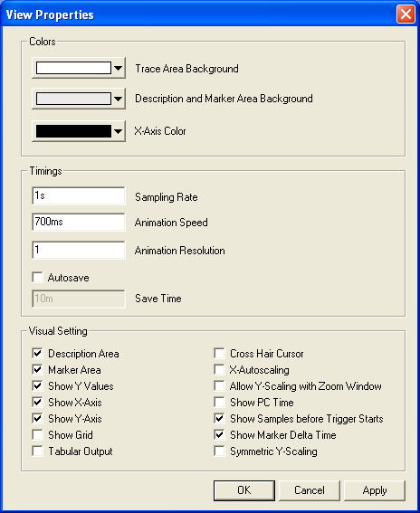Click the Apply button
The height and width of the screenshot is (513, 420).
(x=375, y=490)
